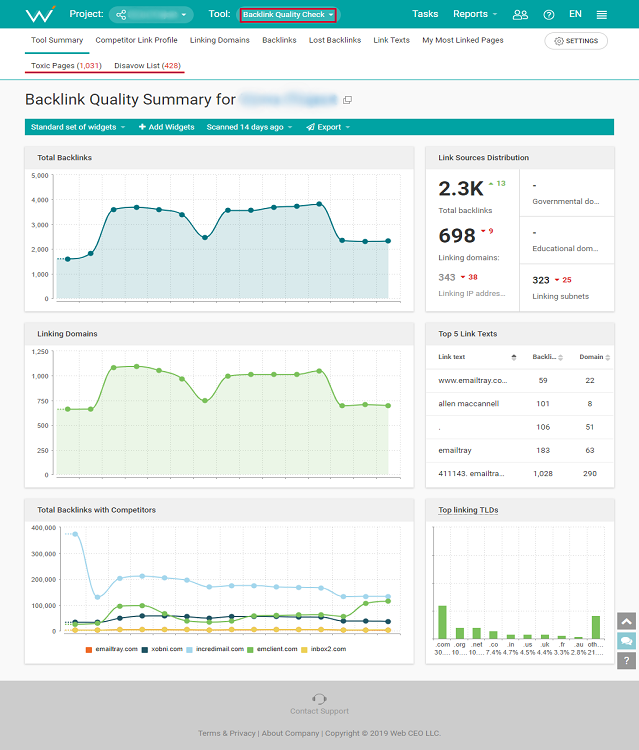Click the 1,028 backlinks cell
Viewport: 639px width, 750px height.
tap(543, 474)
